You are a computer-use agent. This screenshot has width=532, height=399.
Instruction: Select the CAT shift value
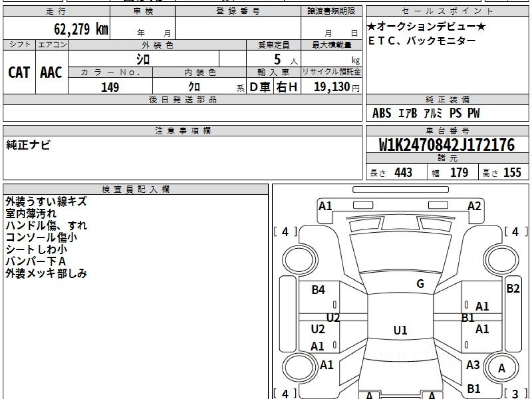point(19,73)
